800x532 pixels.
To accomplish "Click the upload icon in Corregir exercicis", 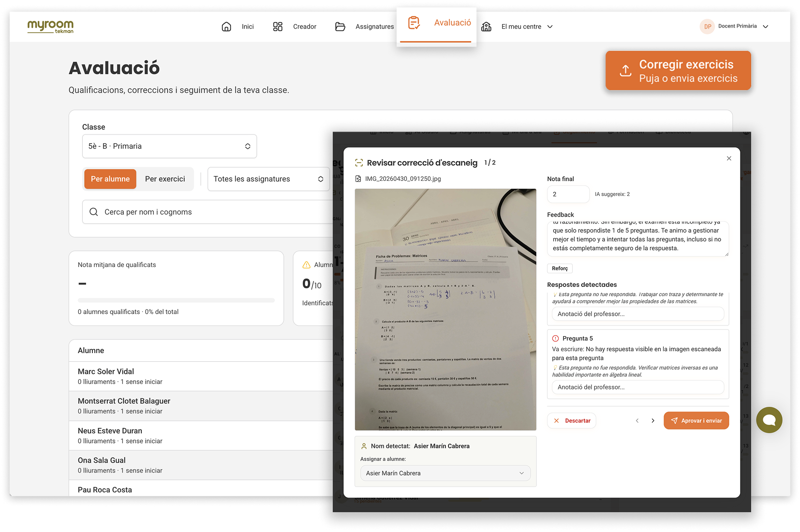I will (625, 71).
